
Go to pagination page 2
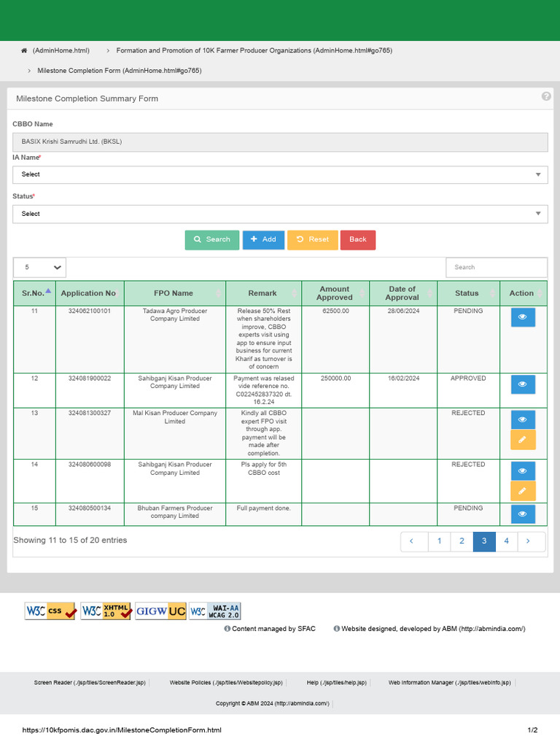[462, 541]
